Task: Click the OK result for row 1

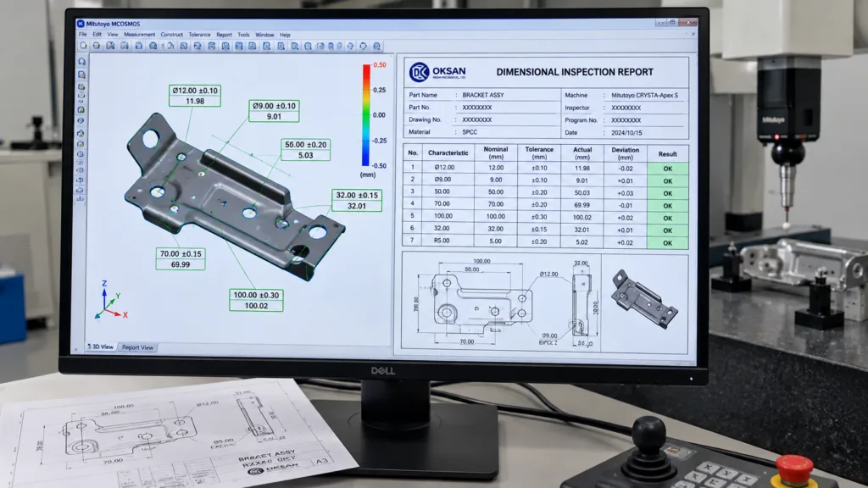Action: tap(668, 169)
